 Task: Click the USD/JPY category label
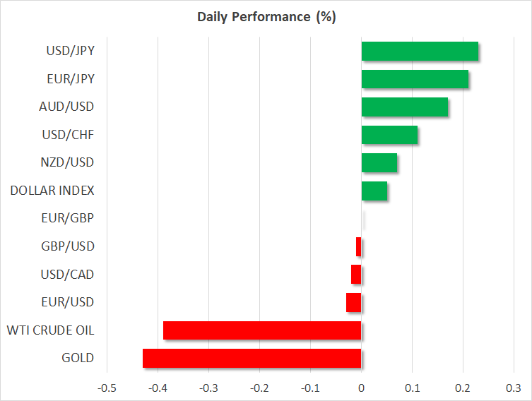pyautogui.click(x=70, y=52)
